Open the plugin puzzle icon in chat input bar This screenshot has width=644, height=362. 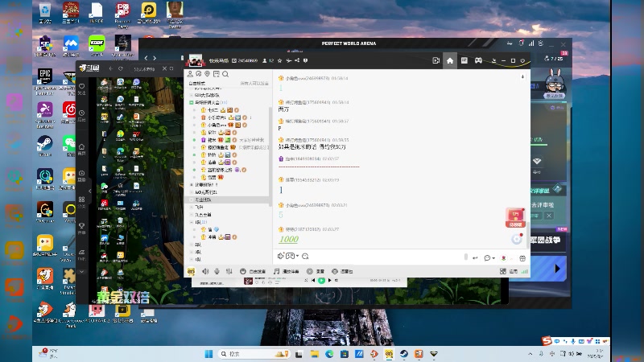pos(281,256)
